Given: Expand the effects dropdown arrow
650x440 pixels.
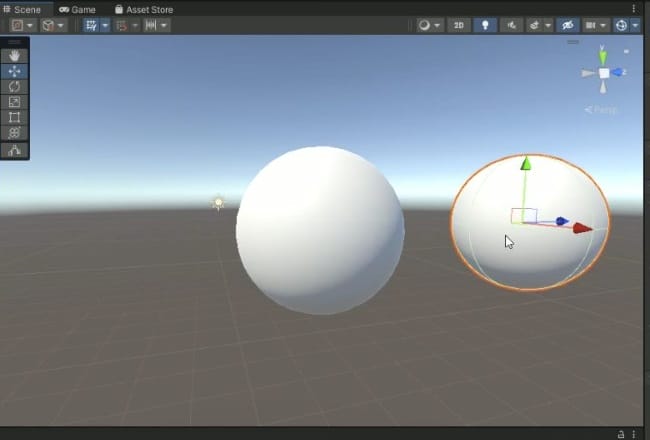Looking at the screenshot, I should click(x=548, y=26).
